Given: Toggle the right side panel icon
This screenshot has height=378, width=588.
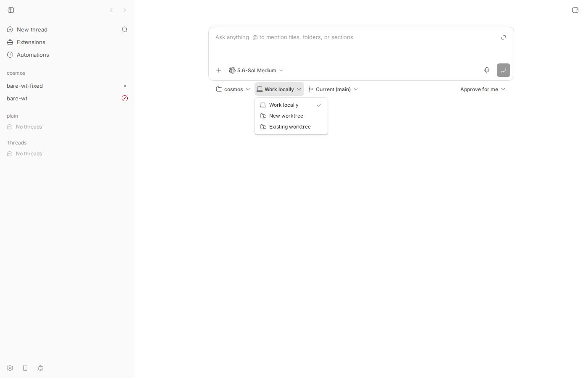Looking at the screenshot, I should (x=575, y=10).
